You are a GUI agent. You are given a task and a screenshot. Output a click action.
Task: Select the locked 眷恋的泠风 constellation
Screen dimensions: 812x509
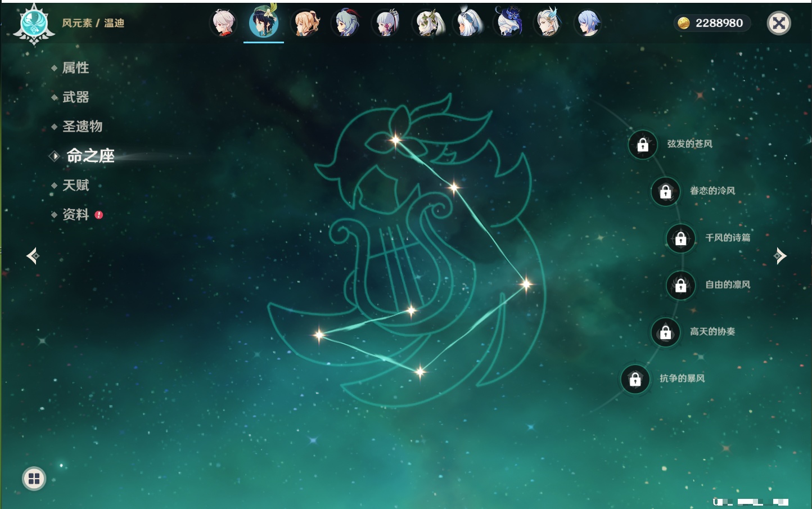tap(666, 192)
